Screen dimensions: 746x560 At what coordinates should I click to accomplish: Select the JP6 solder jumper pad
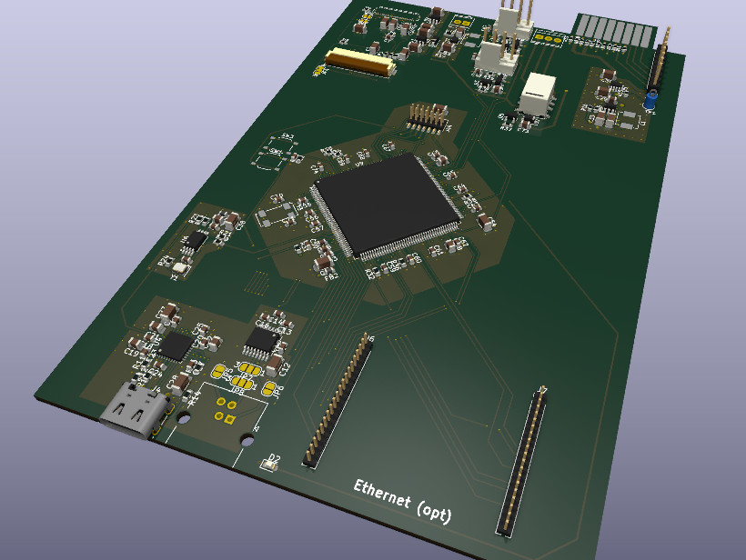(269, 389)
